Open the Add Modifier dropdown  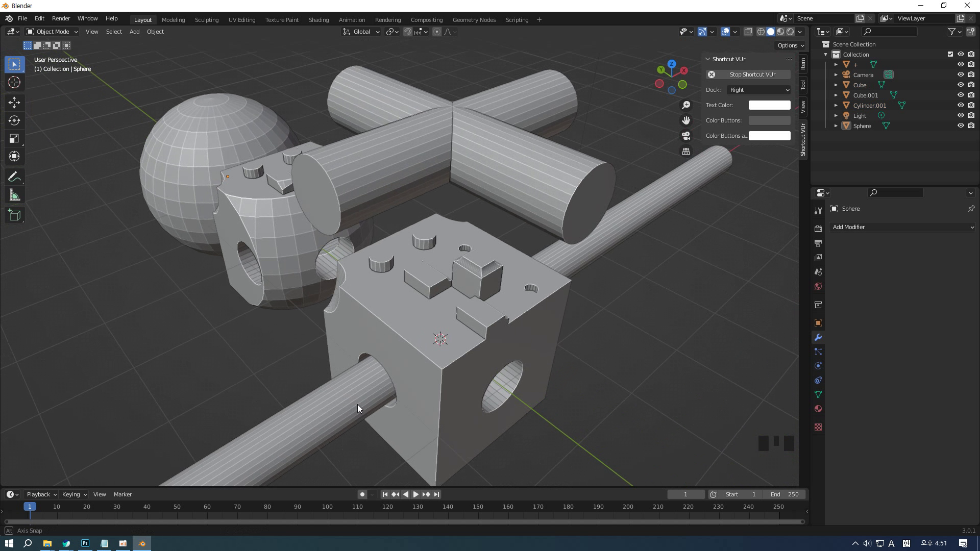[902, 227]
